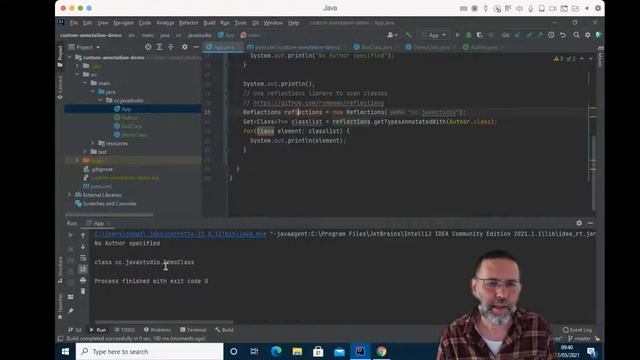
Task: Click the Git push arrow icon in toolbar
Action: pos(540,35)
